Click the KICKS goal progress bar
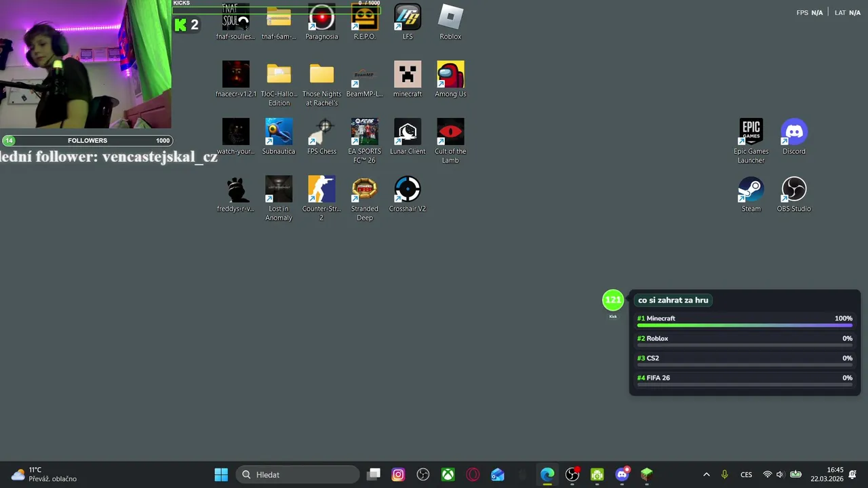868x488 pixels. tap(277, 10)
